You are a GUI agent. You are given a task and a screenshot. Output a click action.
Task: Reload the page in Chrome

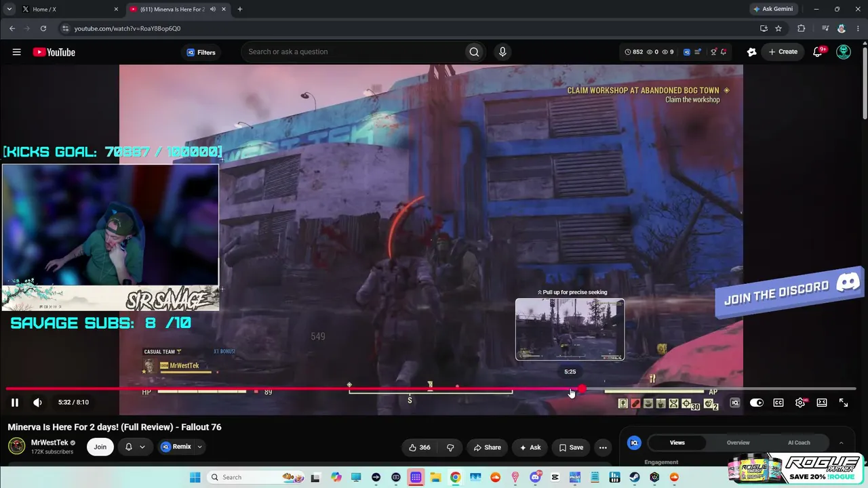43,28
